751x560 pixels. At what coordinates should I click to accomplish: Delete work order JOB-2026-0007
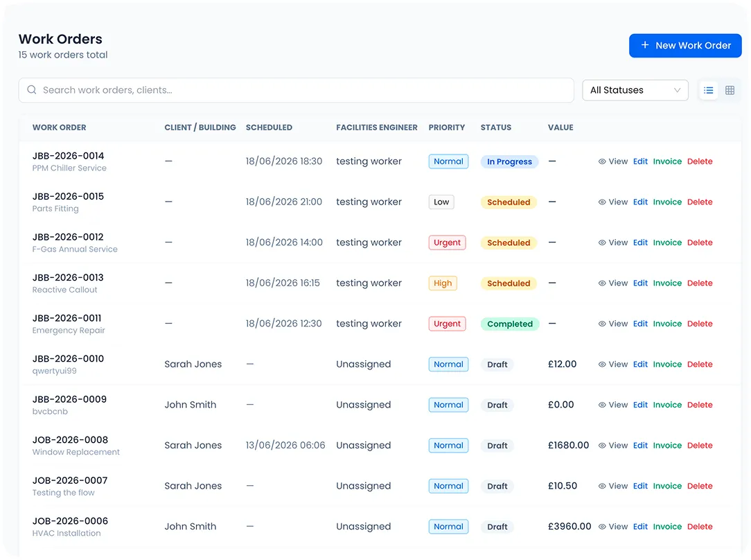coord(700,486)
